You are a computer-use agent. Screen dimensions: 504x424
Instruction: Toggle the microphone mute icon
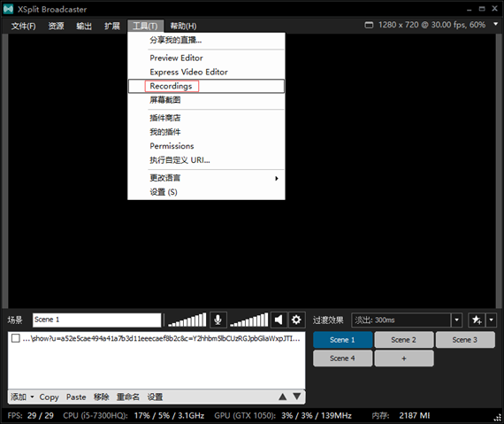[x=218, y=320]
